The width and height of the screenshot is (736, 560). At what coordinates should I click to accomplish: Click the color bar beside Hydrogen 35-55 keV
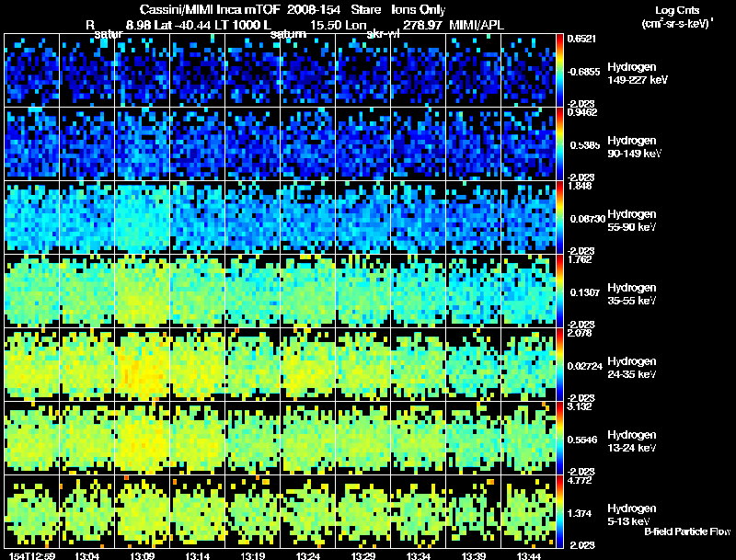click(559, 291)
